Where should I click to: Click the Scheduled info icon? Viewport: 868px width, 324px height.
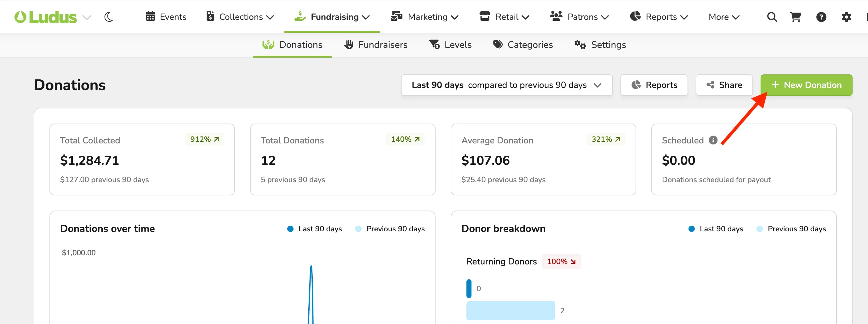[x=713, y=140]
